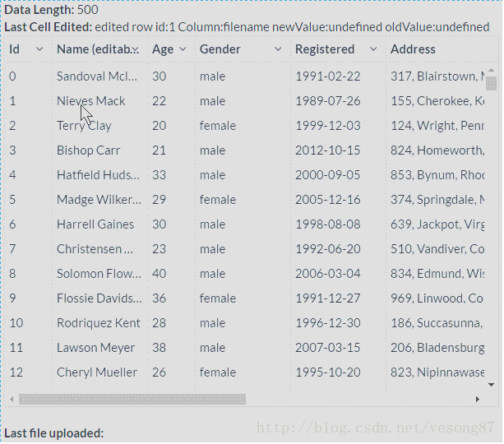Viewport: 504px width, 444px height.
Task: Click the vertical scrollbar thumb
Action: [491, 83]
